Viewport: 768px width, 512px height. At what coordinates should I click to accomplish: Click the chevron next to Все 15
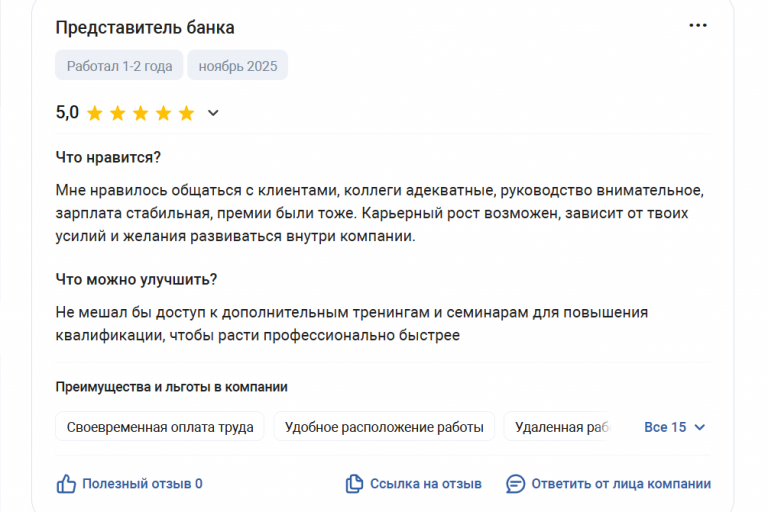(x=700, y=427)
